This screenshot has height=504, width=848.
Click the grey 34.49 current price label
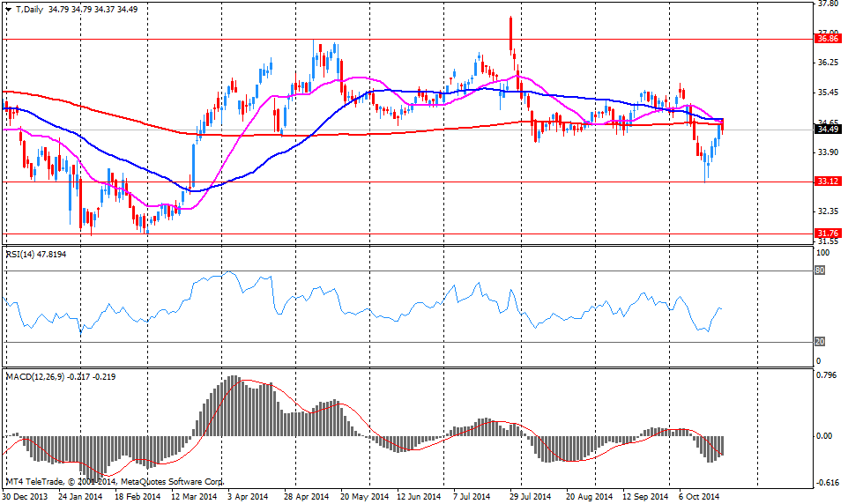[827, 130]
